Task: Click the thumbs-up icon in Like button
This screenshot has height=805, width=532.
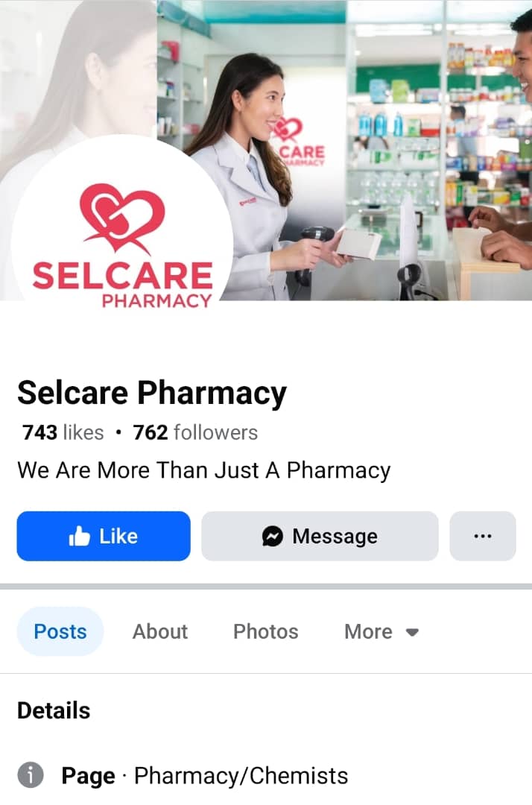Action: pyautogui.click(x=79, y=537)
